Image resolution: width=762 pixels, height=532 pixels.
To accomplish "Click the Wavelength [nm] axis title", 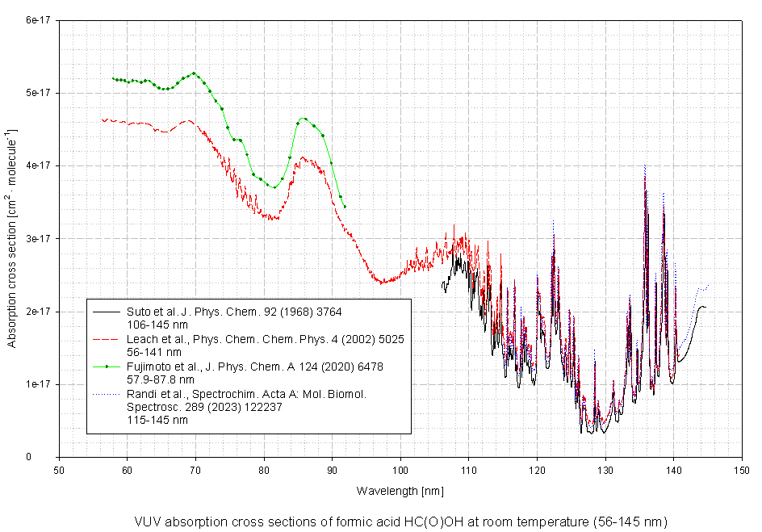I will pyautogui.click(x=400, y=491).
